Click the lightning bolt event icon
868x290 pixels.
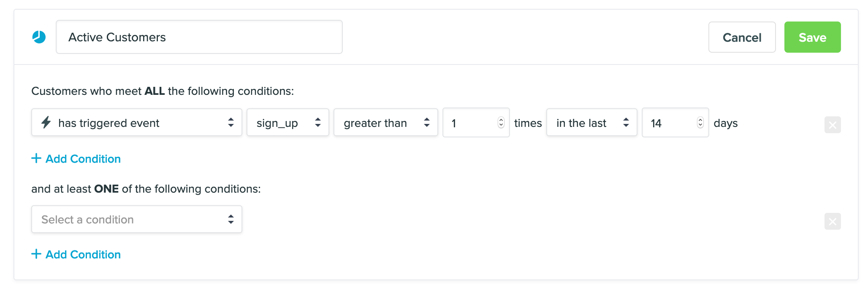pos(46,122)
